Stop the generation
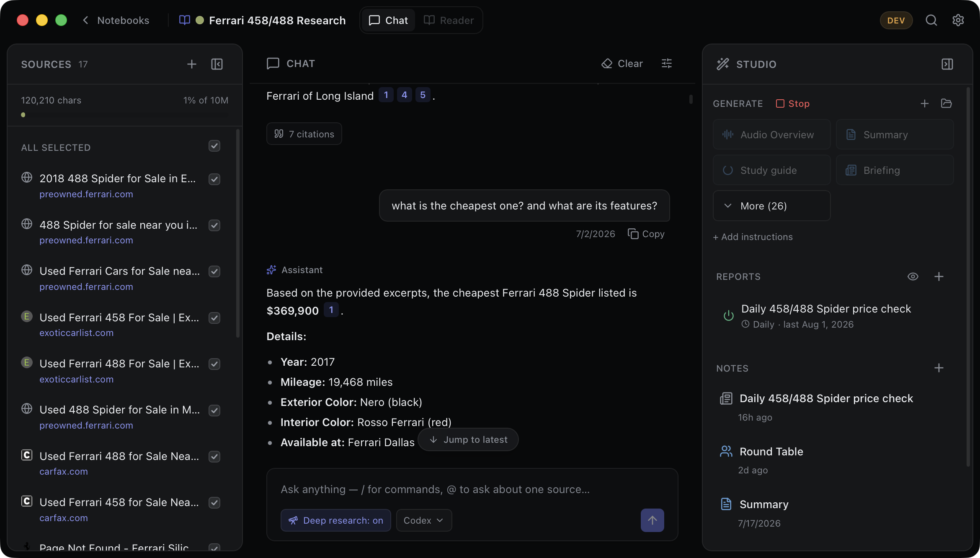 pos(793,103)
